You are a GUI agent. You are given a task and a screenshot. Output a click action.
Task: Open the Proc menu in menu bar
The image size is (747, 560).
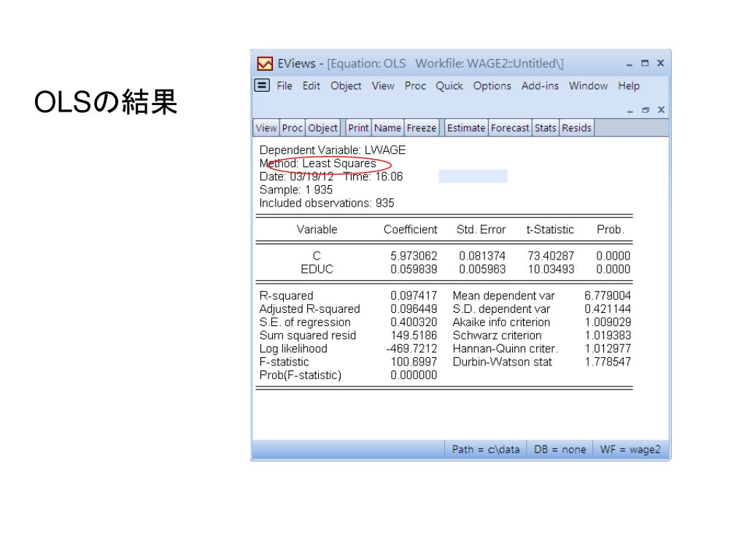[x=415, y=86]
